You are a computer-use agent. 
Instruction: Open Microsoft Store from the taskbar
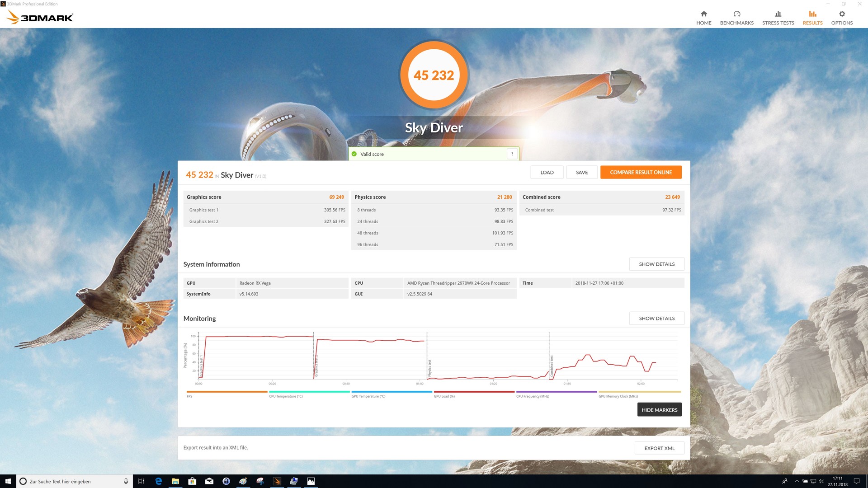click(192, 481)
